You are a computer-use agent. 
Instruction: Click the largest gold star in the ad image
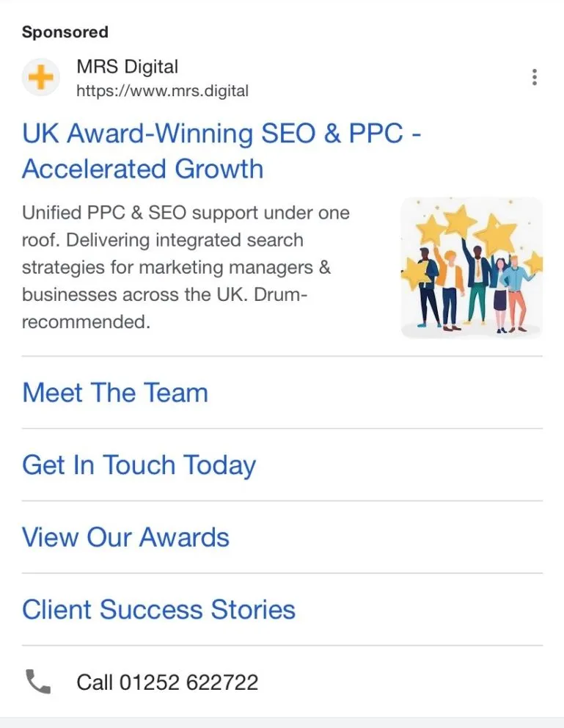click(496, 233)
